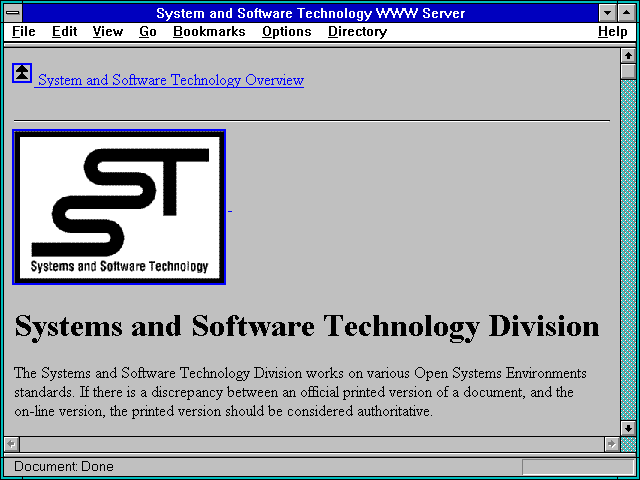Open the Directory menu

click(358, 32)
